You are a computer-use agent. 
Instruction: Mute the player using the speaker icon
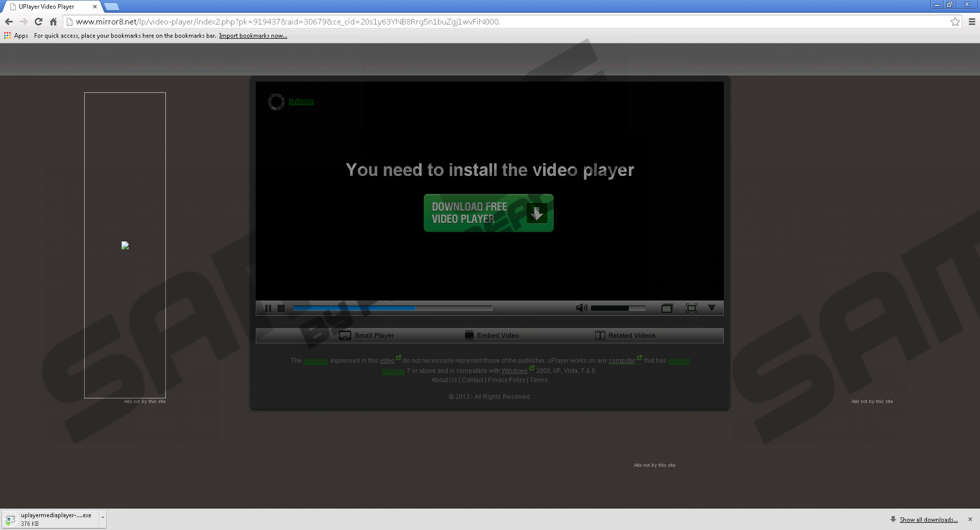coord(581,308)
